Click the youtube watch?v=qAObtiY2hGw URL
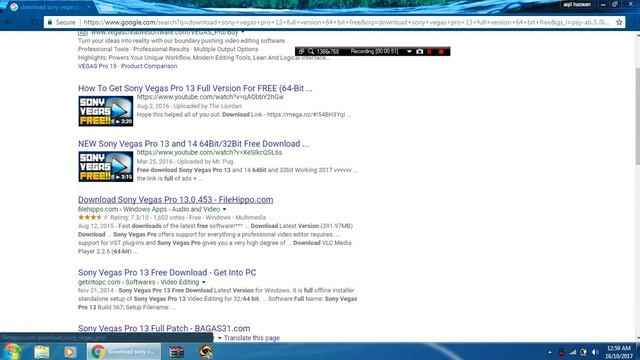This screenshot has width=640, height=360. click(x=210, y=97)
